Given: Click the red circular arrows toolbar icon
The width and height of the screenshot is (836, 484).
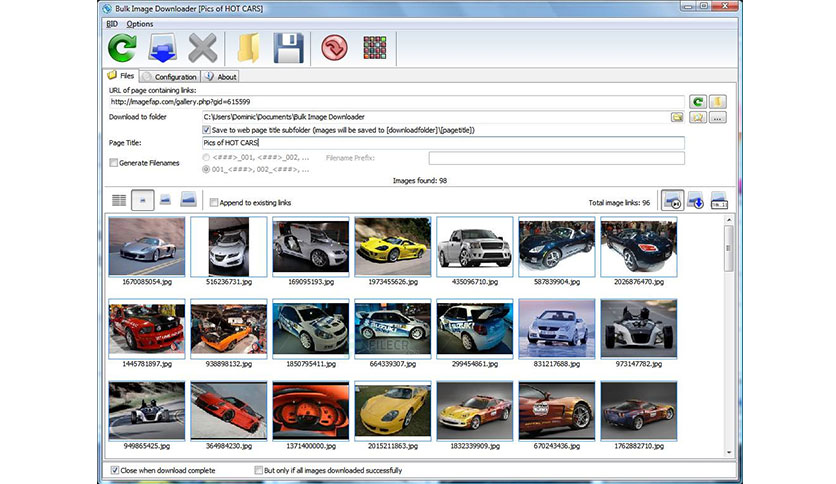Looking at the screenshot, I should tap(334, 48).
